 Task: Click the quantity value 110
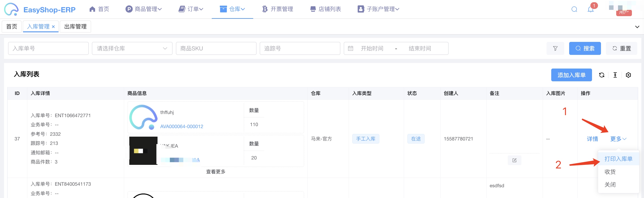click(254, 125)
